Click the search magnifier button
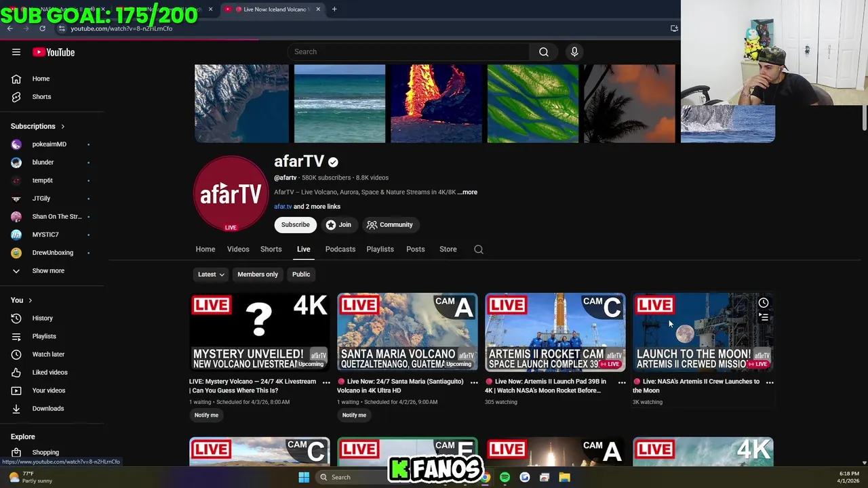 coord(544,52)
